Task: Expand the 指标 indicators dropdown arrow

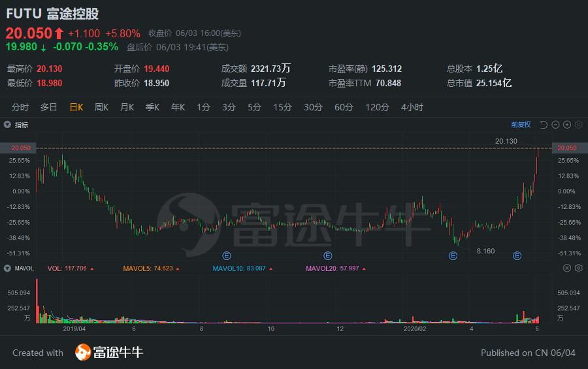Action: [x=7, y=125]
